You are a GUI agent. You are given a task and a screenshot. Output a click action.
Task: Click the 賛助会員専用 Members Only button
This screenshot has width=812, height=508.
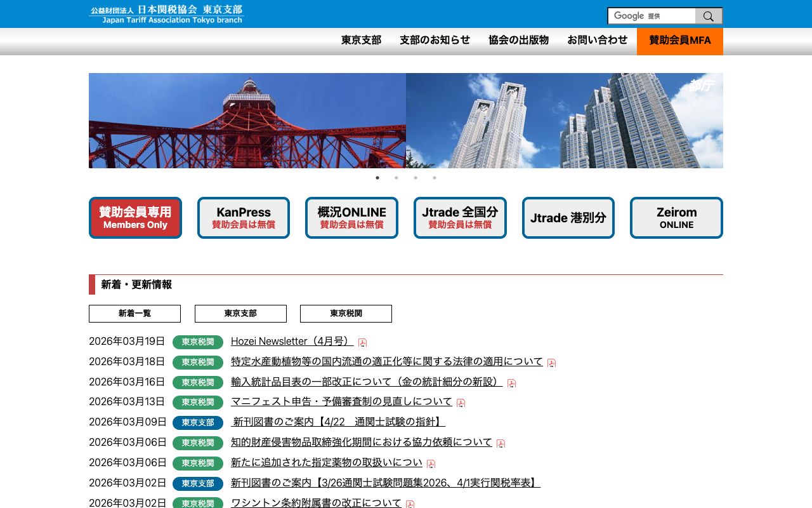(x=135, y=217)
